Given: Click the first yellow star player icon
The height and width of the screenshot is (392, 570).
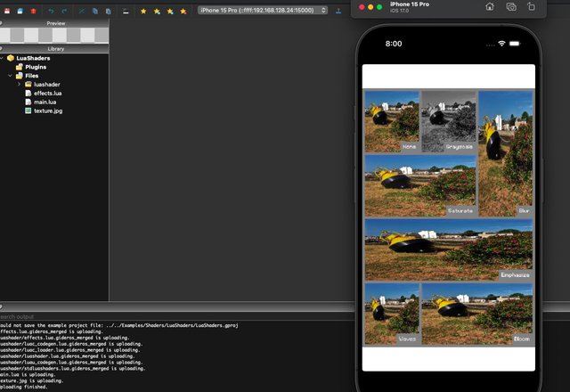Looking at the screenshot, I should (143, 12).
